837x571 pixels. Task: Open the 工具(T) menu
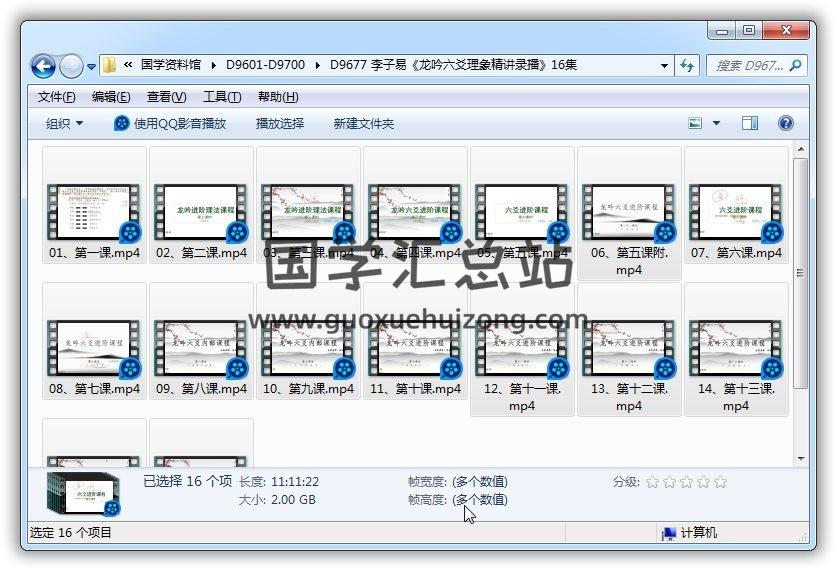click(x=222, y=97)
